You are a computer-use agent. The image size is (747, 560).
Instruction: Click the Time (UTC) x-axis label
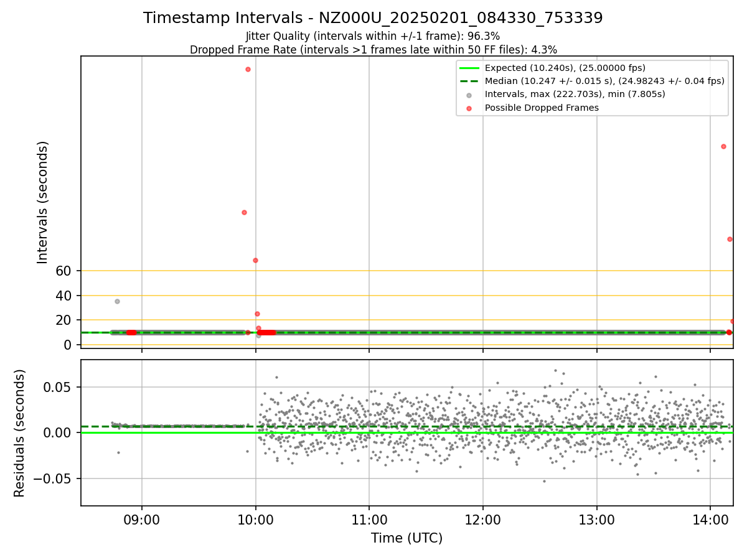click(x=406, y=538)
